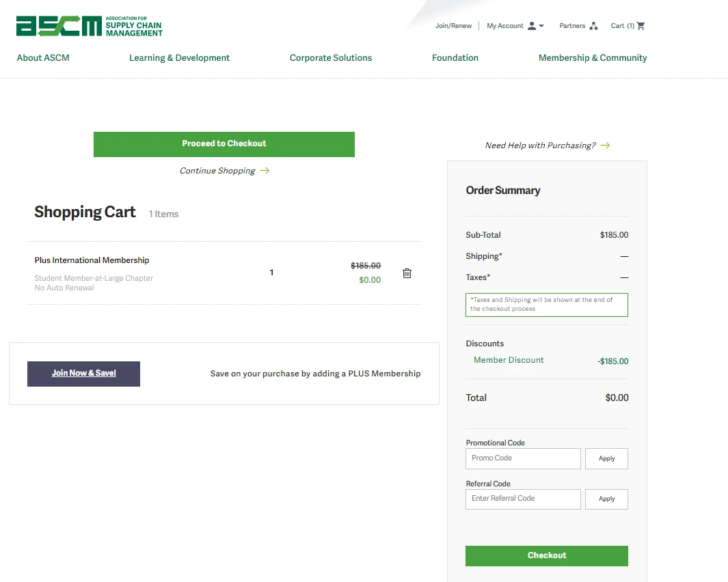Click the No Auto Renewal text

[x=64, y=288]
